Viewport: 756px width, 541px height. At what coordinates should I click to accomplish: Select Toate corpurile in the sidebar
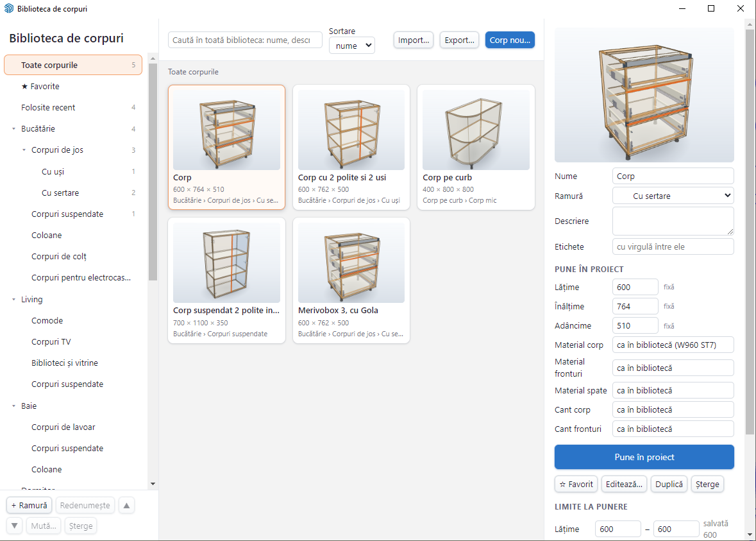point(73,65)
